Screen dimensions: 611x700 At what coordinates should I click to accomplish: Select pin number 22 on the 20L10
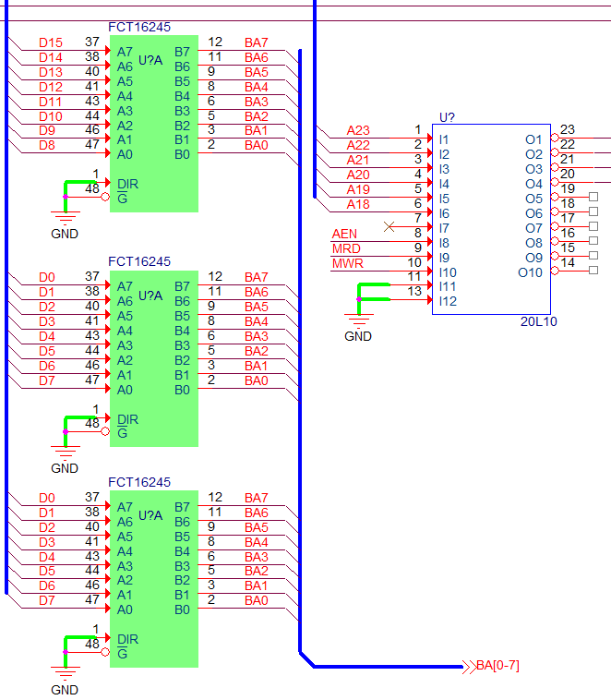coord(568,145)
